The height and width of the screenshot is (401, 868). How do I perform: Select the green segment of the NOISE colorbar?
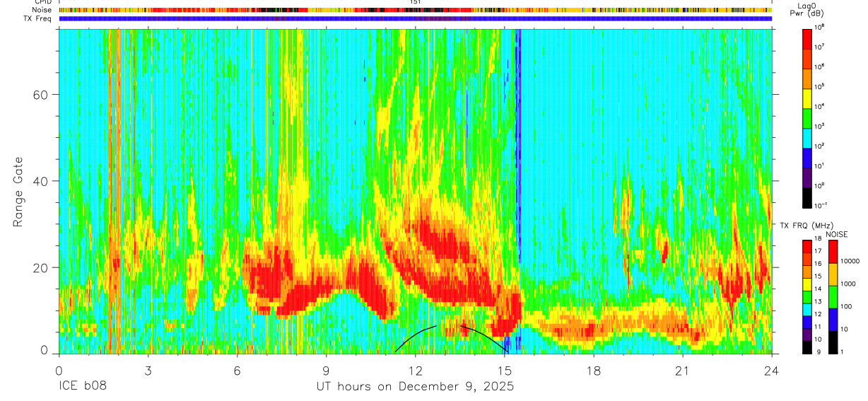[833, 297]
